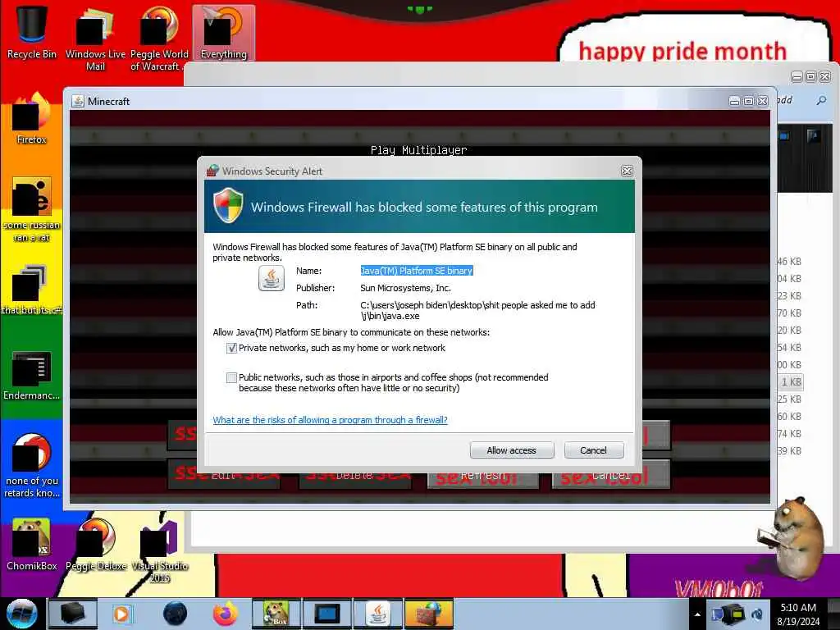
Task: Switch to Windows Firewall alert taskbar button
Action: [x=428, y=614]
